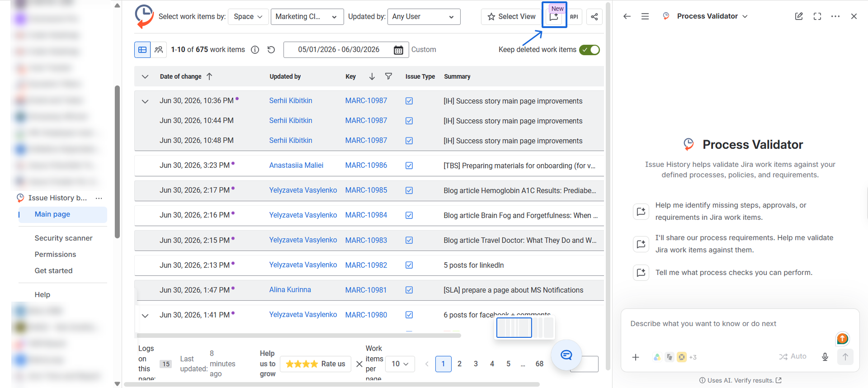Open Permissions in the sidebar

pos(55,255)
